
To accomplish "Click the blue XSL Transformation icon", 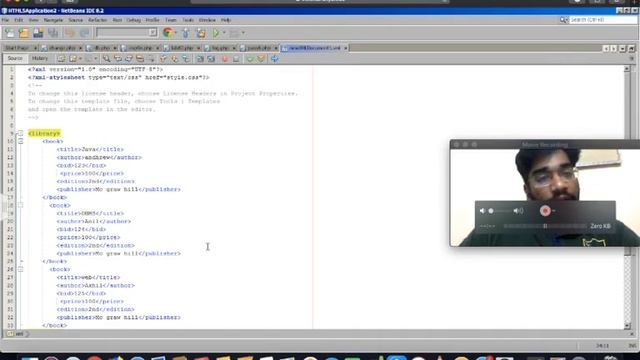I will (x=275, y=59).
